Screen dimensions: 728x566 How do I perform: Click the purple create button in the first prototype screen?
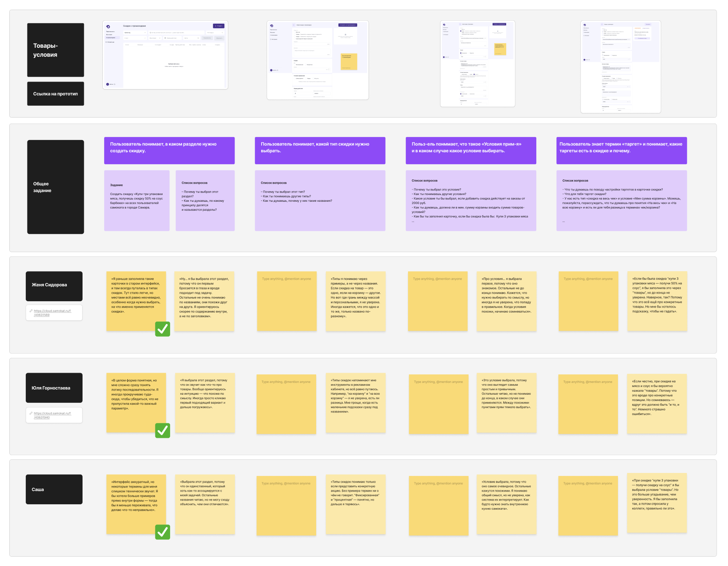point(218,26)
